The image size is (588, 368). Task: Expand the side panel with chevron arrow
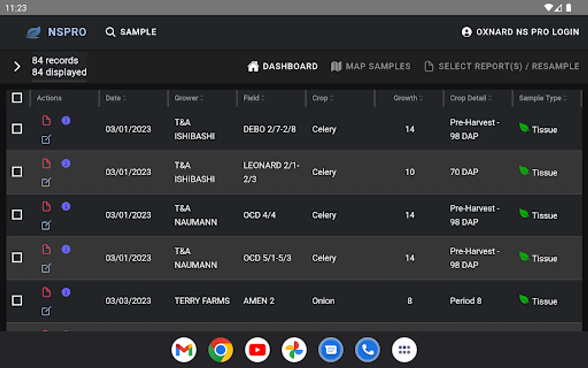(17, 66)
